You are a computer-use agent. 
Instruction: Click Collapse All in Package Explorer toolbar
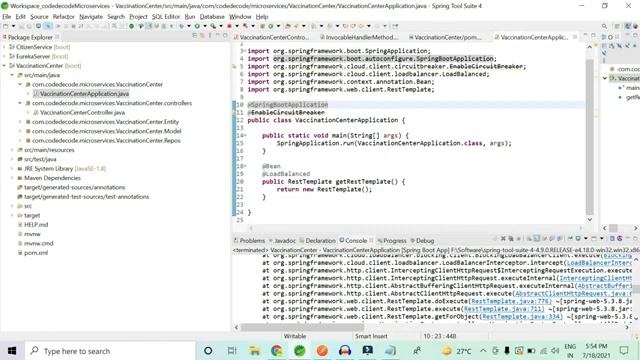point(194,36)
